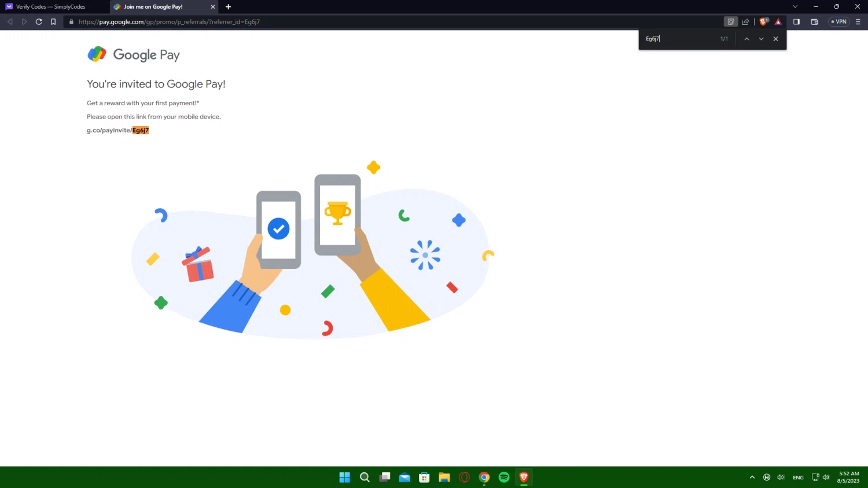The image size is (868, 488).
Task: Open the Brave Shields lion icon
Action: pos(764,22)
